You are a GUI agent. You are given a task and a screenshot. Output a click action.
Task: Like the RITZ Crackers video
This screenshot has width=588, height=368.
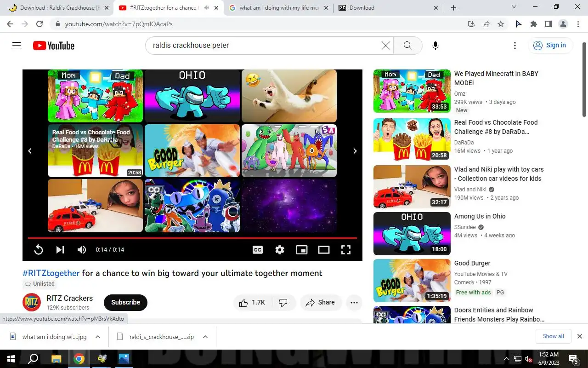tap(253, 302)
